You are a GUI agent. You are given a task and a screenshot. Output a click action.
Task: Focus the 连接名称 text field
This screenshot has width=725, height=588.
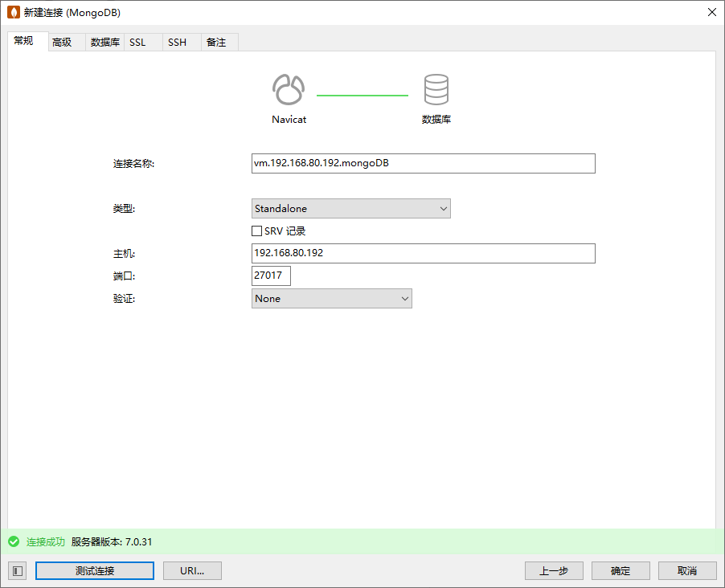tap(423, 164)
